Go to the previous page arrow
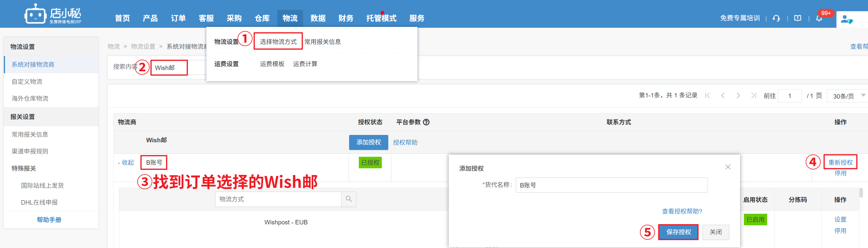This screenshot has width=868, height=248. (722, 96)
